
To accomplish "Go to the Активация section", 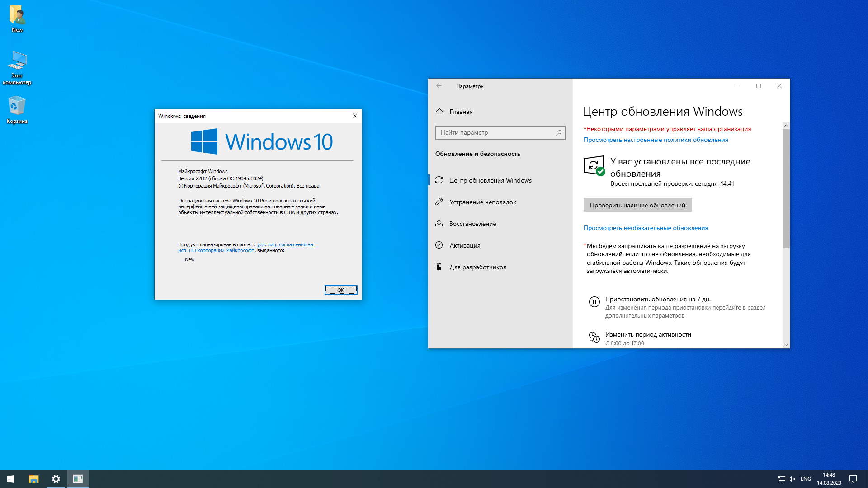I will 465,245.
